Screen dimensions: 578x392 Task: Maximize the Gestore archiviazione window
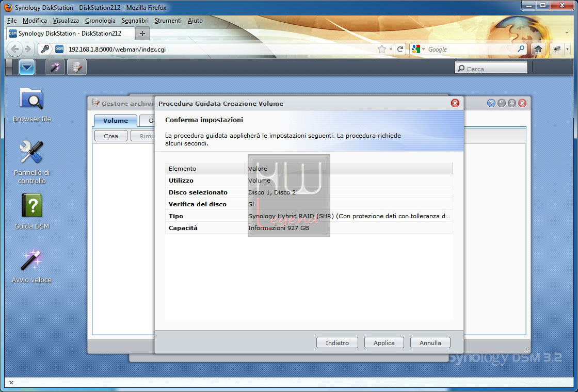[x=511, y=104]
